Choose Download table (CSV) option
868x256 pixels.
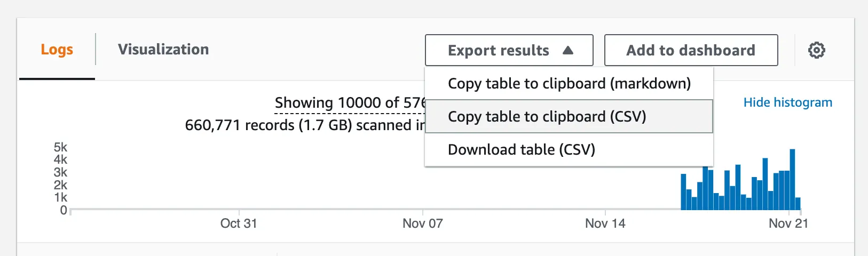[521, 150]
